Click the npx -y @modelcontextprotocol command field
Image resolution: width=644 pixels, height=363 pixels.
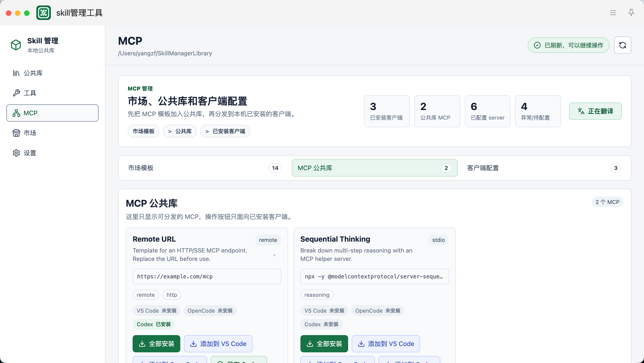[374, 277]
